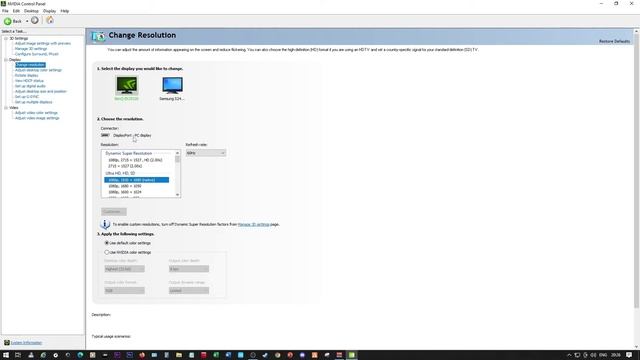Select Use default color settings radio
This screenshot has width=640, height=360.
107,243
